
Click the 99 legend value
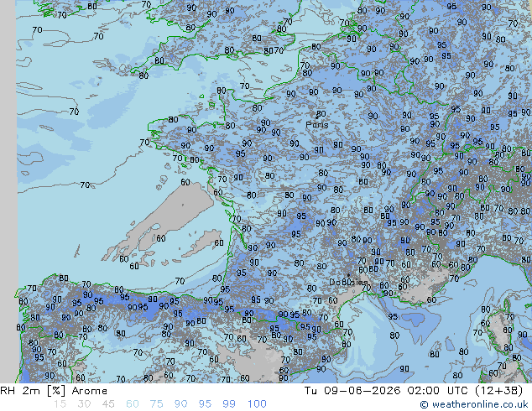coord(229,404)
